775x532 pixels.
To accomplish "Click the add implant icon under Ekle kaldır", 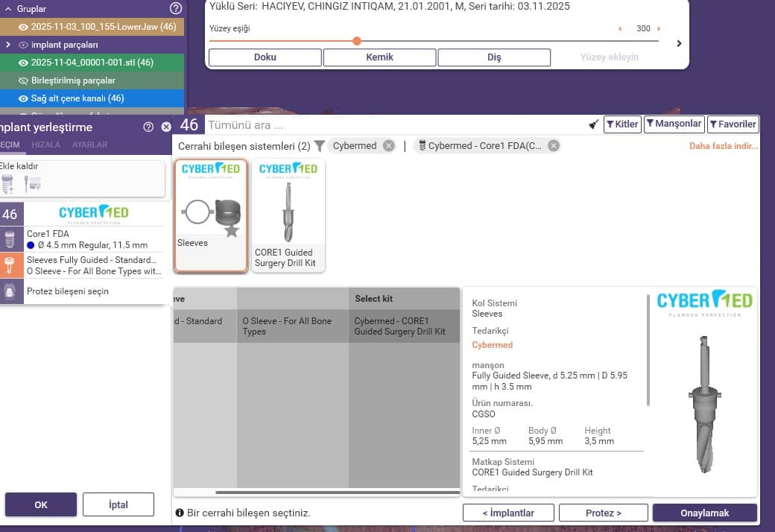I will (8, 183).
